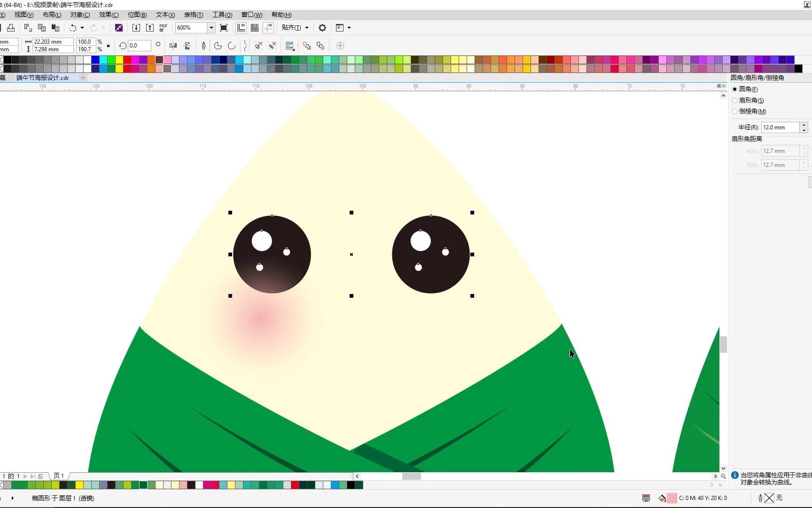This screenshot has height=508, width=812.
Task: Click the color proofing monitor icon
Action: click(x=646, y=498)
